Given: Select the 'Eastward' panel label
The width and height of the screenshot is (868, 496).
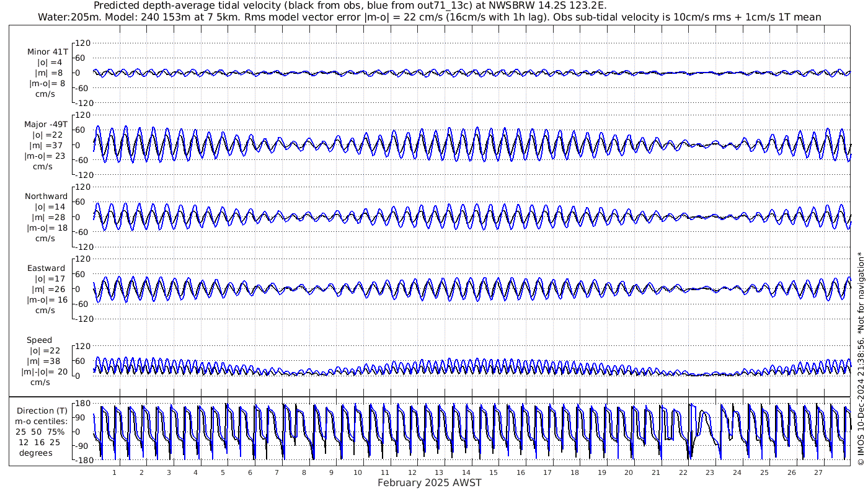Looking at the screenshot, I should 46,268.
